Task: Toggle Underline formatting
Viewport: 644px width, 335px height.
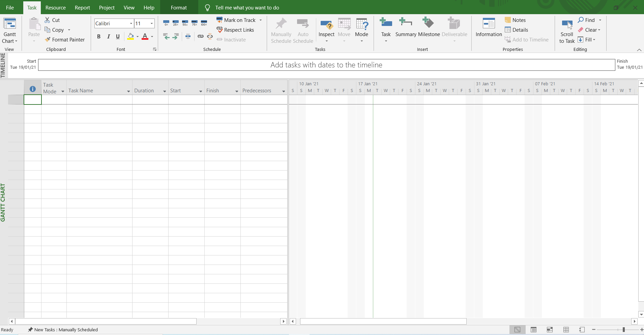Action: tap(118, 36)
